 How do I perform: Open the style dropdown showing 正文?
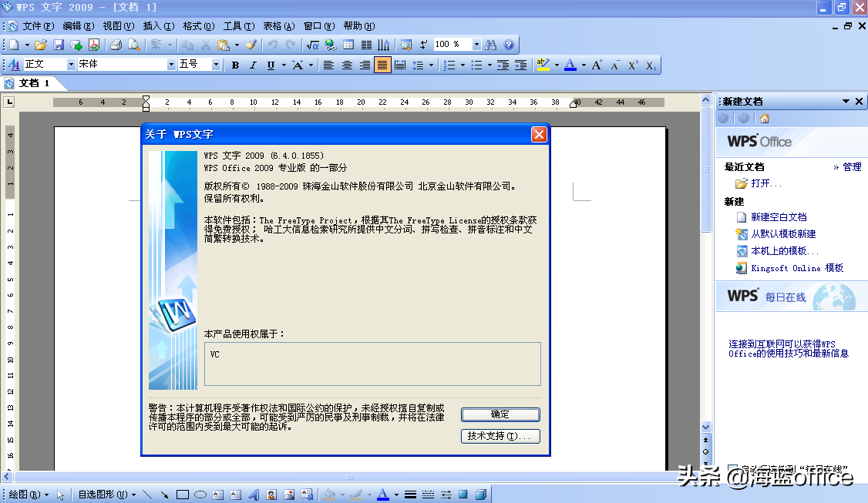[71, 65]
